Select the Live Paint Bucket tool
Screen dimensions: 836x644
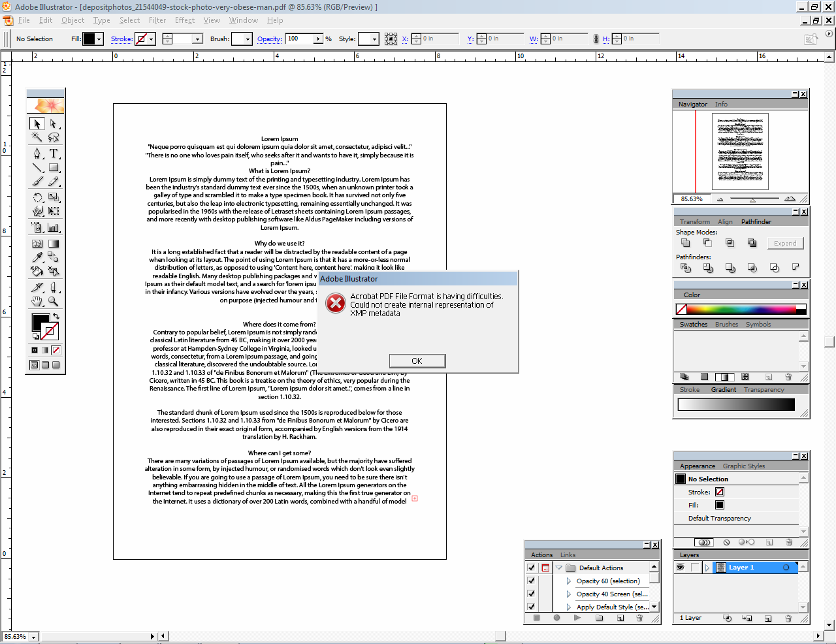click(x=37, y=271)
